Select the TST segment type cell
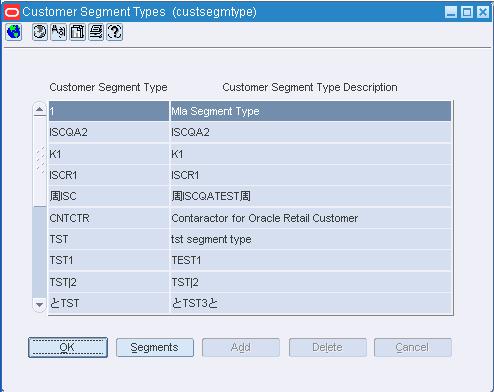This screenshot has height=392, width=494. [x=109, y=239]
